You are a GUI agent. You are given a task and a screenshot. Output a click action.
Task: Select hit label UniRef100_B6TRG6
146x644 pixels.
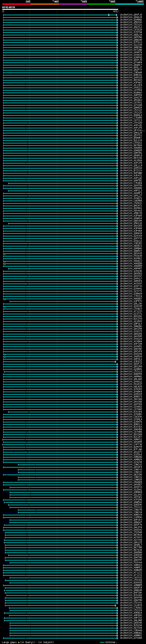[131, 145]
